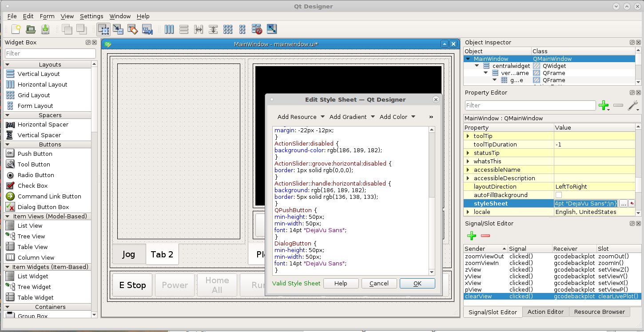Select Check Box in Widget Box

coord(32,186)
